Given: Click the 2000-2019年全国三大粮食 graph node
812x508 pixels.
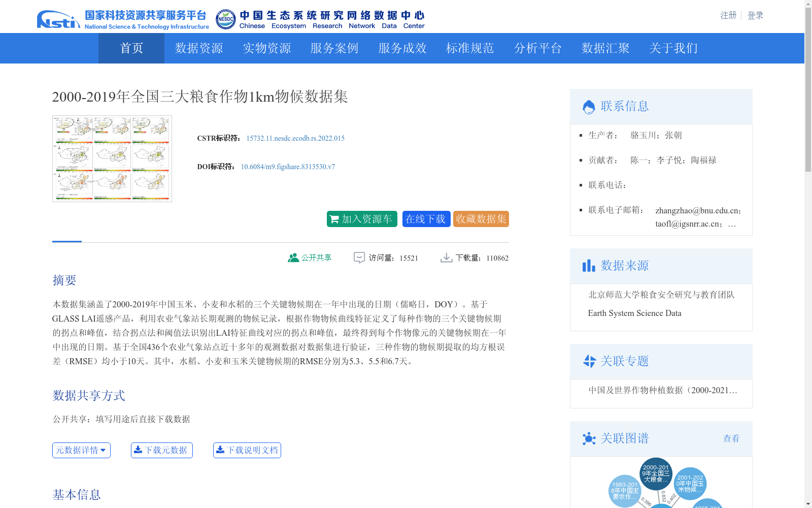Looking at the screenshot, I should [x=656, y=473].
